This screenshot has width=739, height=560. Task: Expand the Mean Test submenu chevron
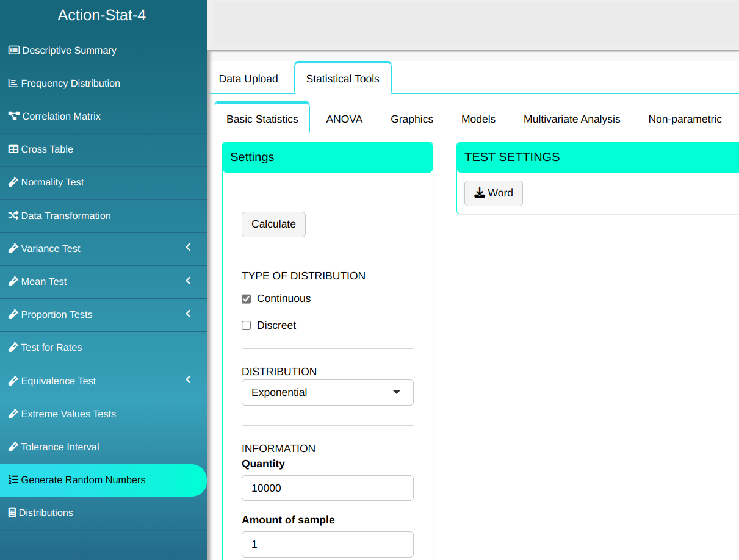click(188, 281)
